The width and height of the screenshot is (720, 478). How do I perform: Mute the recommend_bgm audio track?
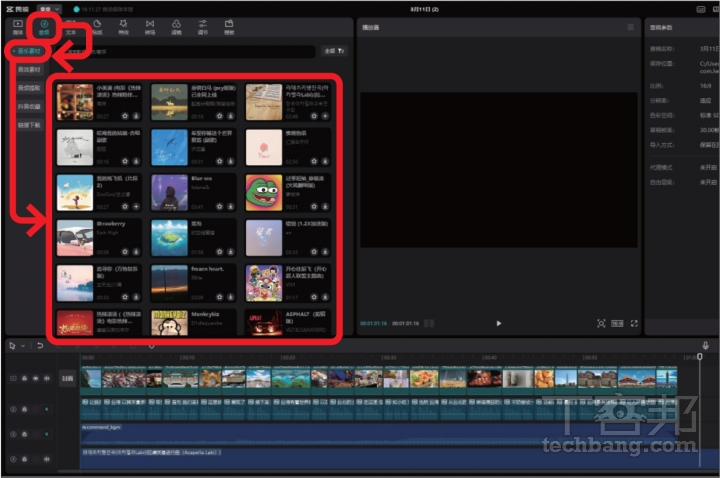[46, 434]
